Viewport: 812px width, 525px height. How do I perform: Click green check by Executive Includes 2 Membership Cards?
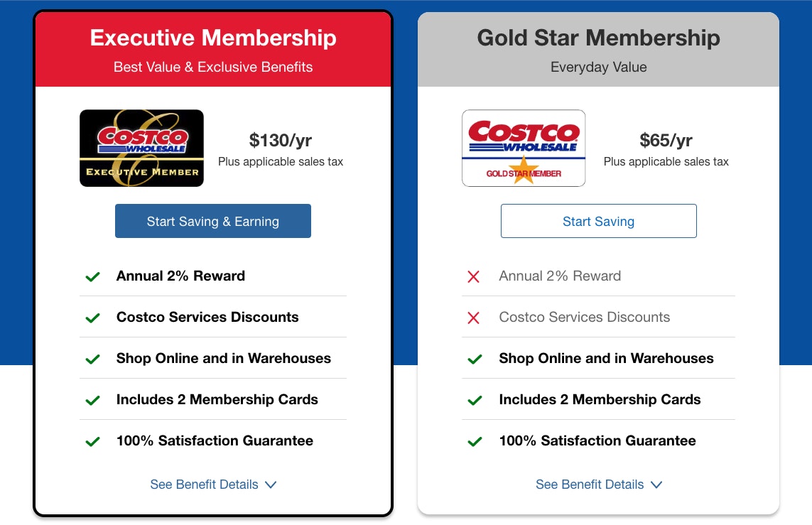[92, 400]
